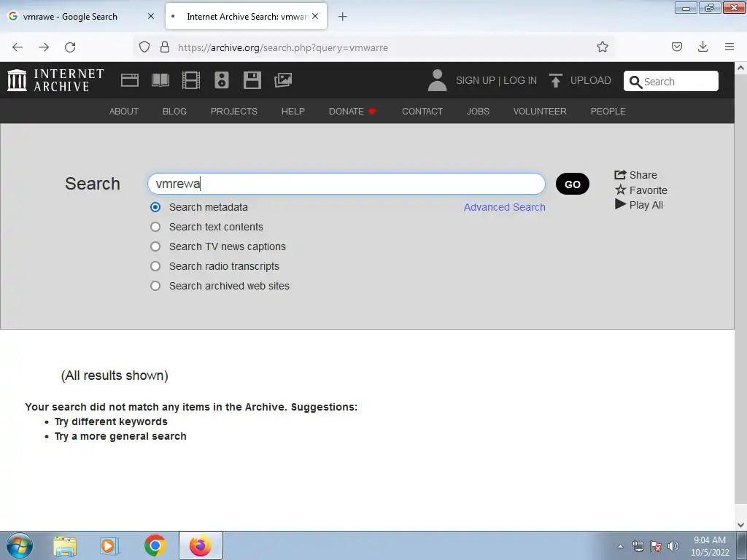Viewport: 747px width, 560px height.
Task: Open the ABOUT menu item
Action: [124, 111]
